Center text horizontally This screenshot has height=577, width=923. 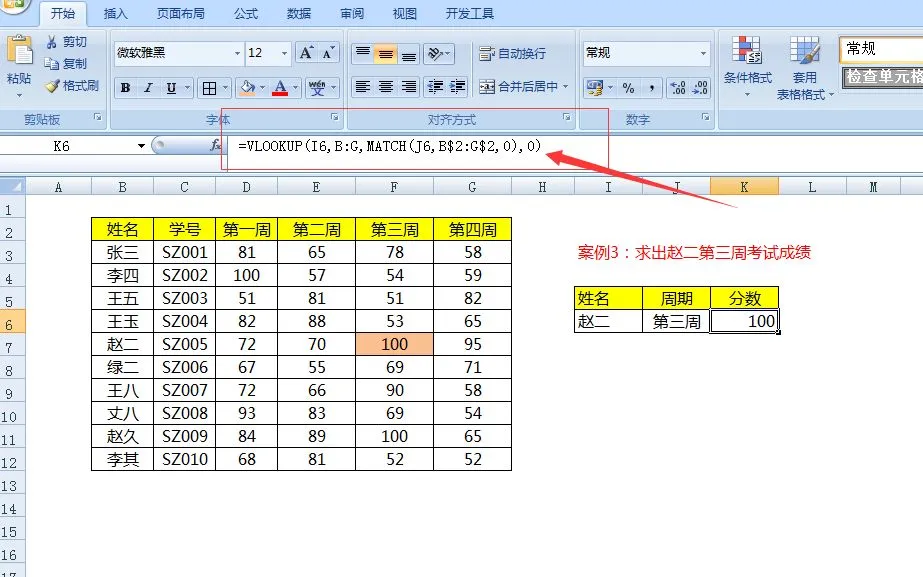point(386,87)
